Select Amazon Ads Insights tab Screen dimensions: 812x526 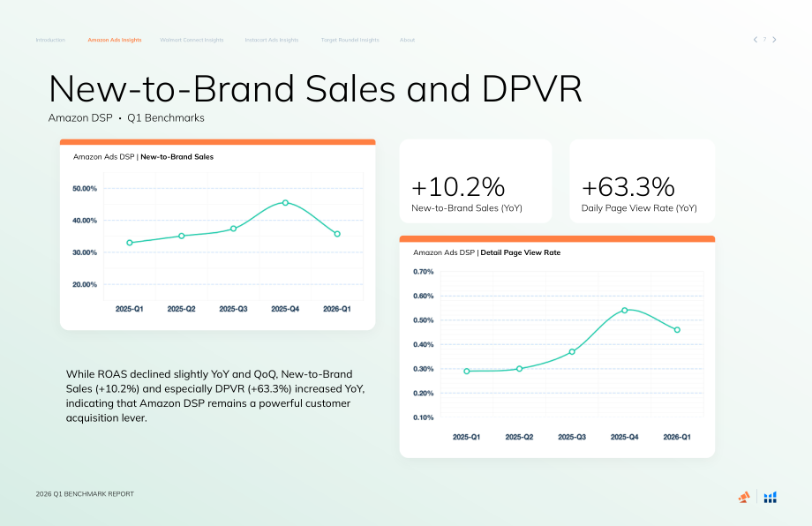pyautogui.click(x=115, y=40)
